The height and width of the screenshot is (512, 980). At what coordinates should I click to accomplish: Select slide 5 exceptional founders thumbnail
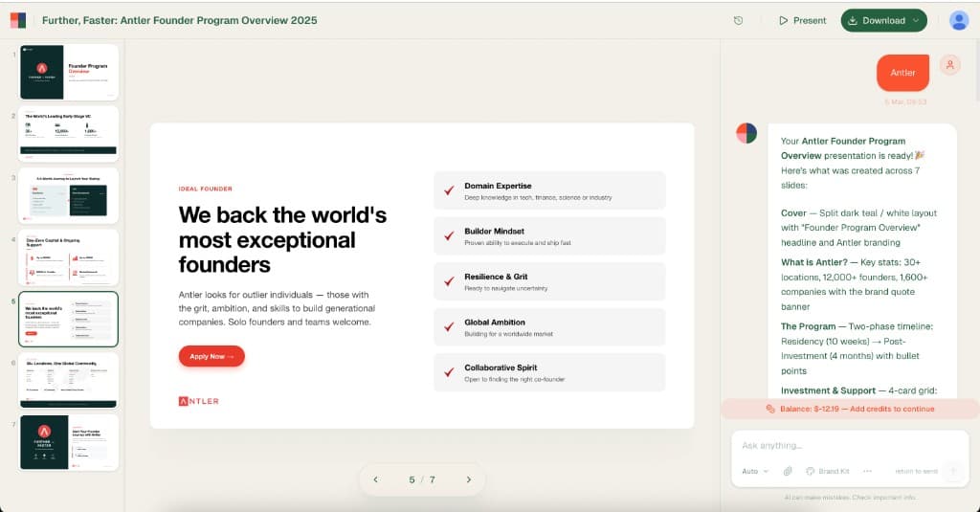coord(69,319)
